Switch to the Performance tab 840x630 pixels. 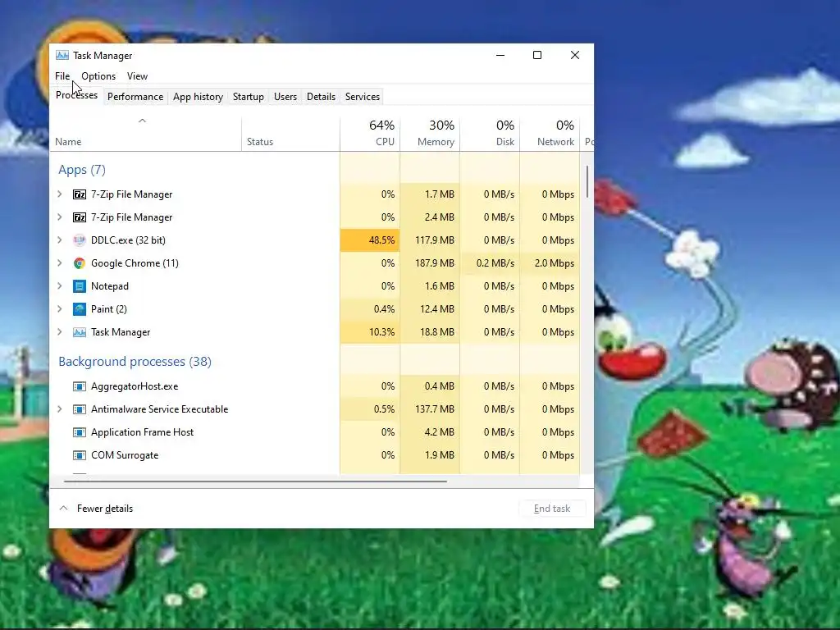(x=135, y=97)
